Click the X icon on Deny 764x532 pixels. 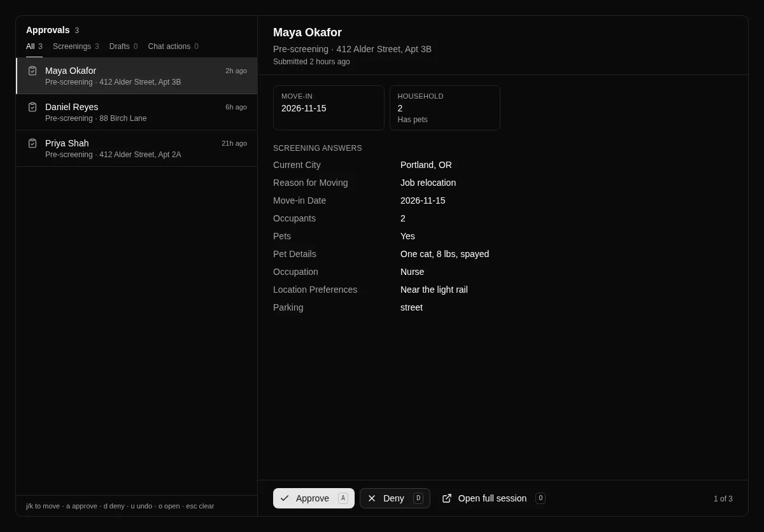tap(372, 498)
